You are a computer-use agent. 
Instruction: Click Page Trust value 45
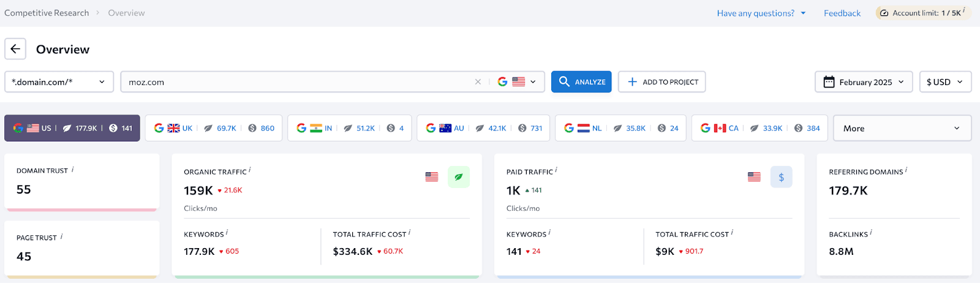24,256
